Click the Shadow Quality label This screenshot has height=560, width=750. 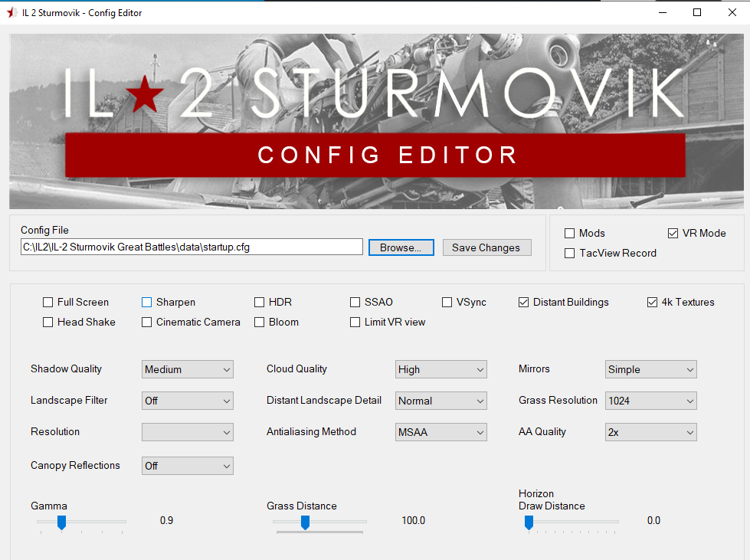pyautogui.click(x=66, y=368)
